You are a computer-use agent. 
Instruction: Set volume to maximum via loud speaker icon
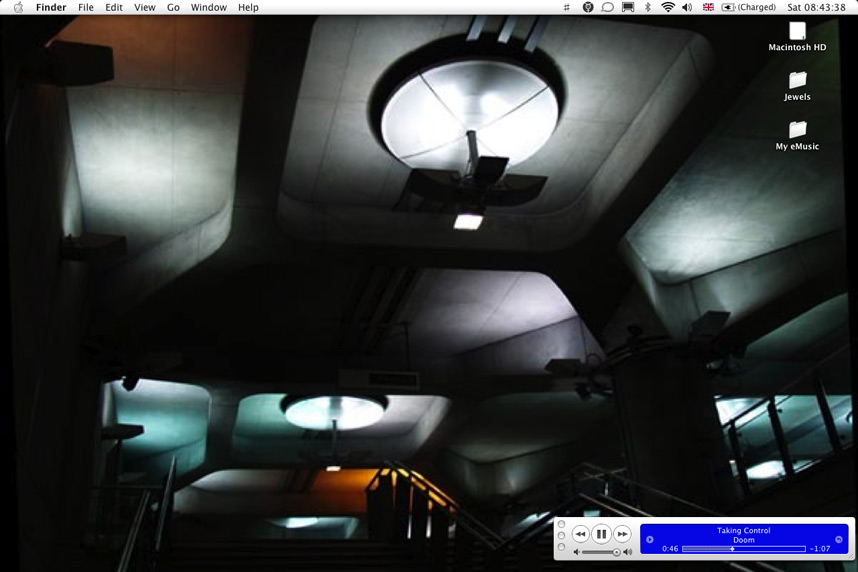click(x=628, y=552)
